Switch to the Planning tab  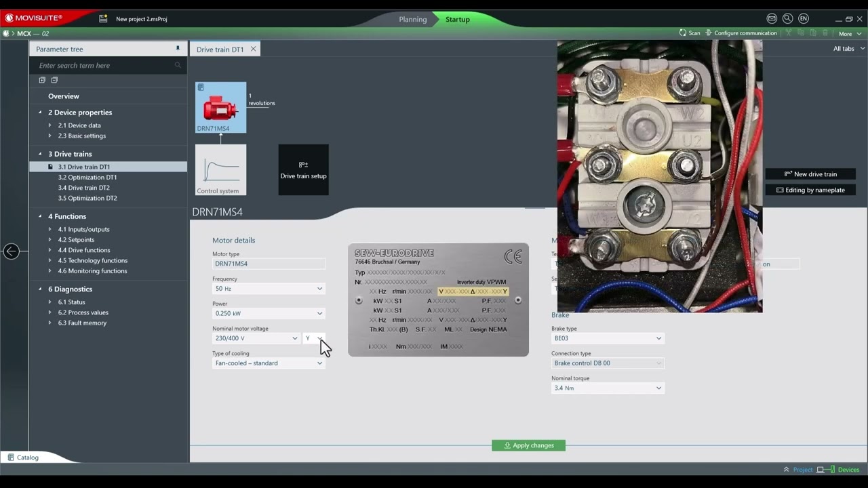pyautogui.click(x=413, y=19)
